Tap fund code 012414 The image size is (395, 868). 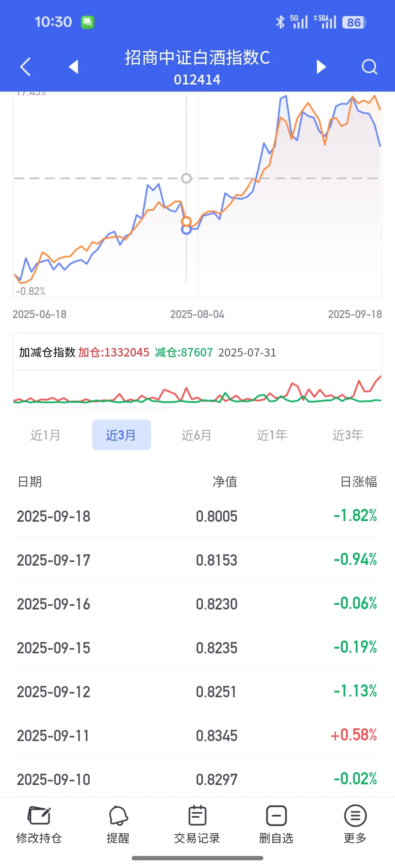pos(197,80)
